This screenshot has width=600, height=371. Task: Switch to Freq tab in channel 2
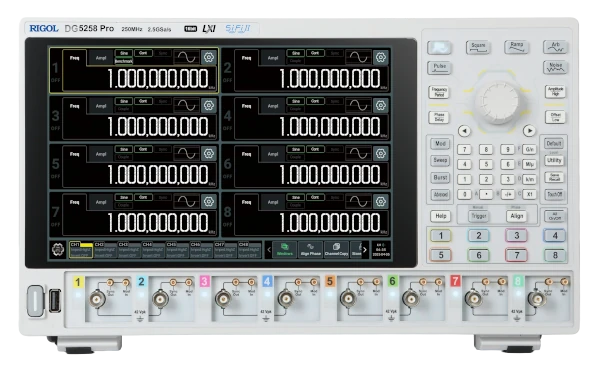coord(246,58)
